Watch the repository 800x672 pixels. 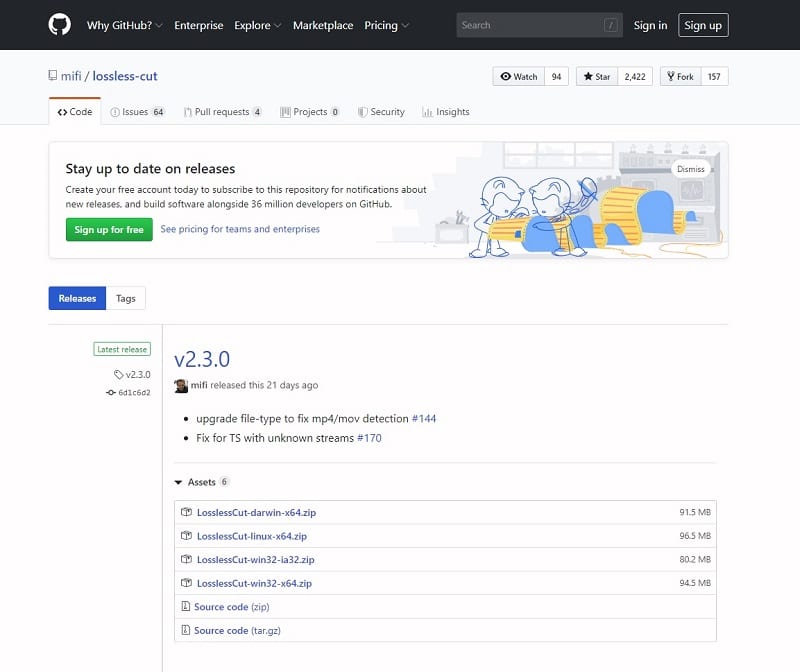[x=519, y=77]
